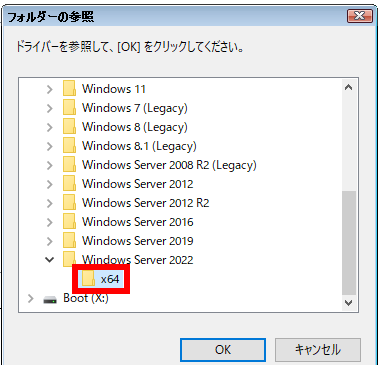Select the Windows Server 2016 label
Viewport: 380px width, 365px height.
(138, 222)
